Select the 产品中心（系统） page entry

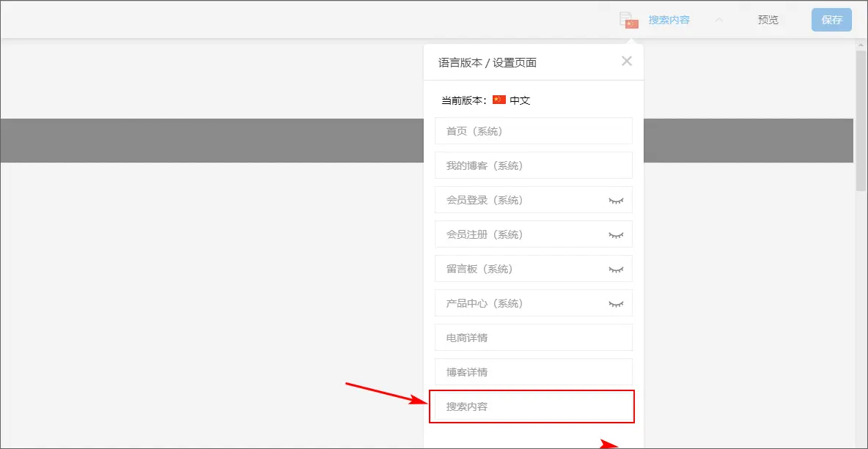[x=513, y=303]
